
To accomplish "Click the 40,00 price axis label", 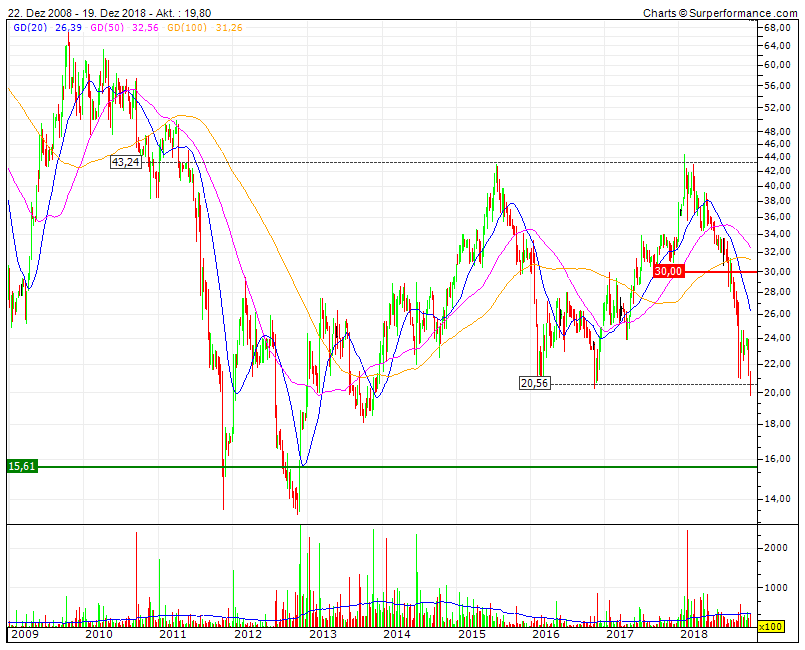I will pyautogui.click(x=777, y=186).
